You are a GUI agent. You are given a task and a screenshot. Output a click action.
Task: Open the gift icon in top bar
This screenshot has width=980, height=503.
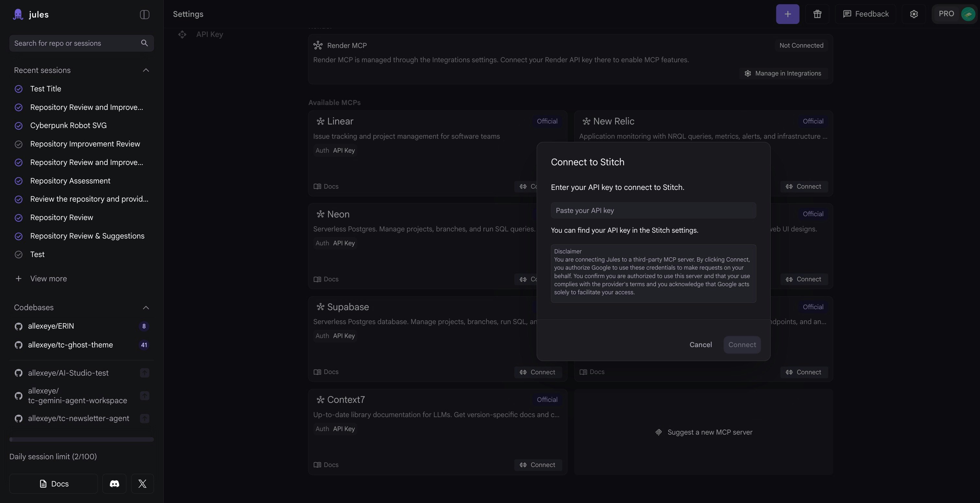(817, 14)
